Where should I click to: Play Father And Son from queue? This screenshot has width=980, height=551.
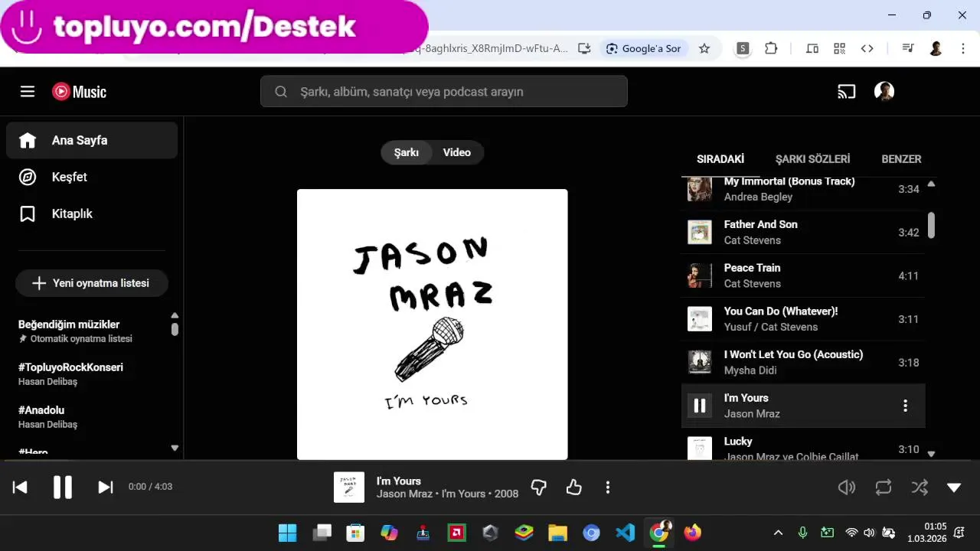click(803, 232)
